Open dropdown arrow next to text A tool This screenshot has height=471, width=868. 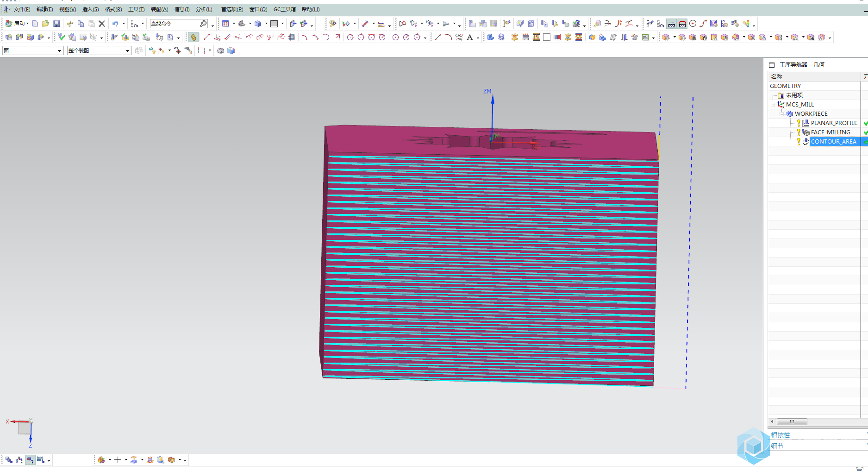(478, 38)
